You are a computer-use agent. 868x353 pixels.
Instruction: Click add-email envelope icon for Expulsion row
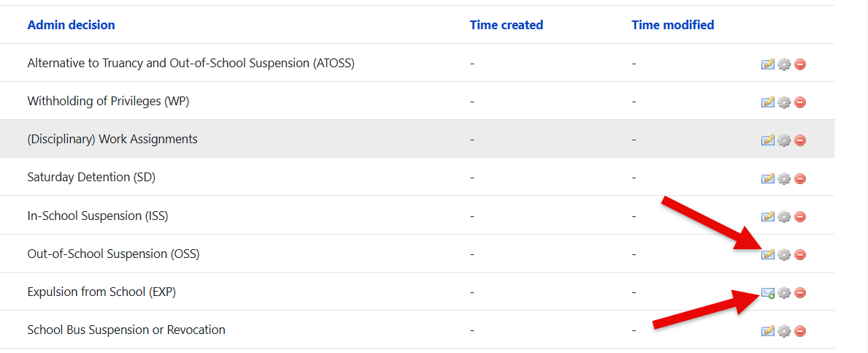pos(767,292)
